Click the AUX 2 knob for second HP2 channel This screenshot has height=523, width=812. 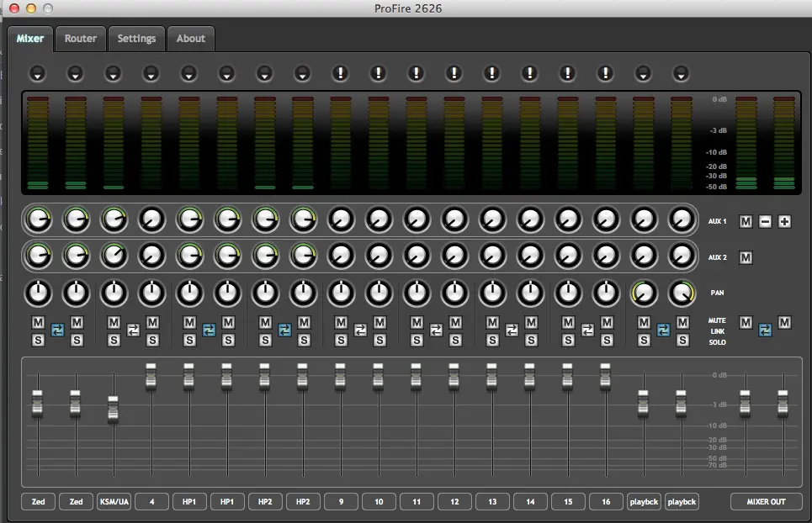[304, 256]
